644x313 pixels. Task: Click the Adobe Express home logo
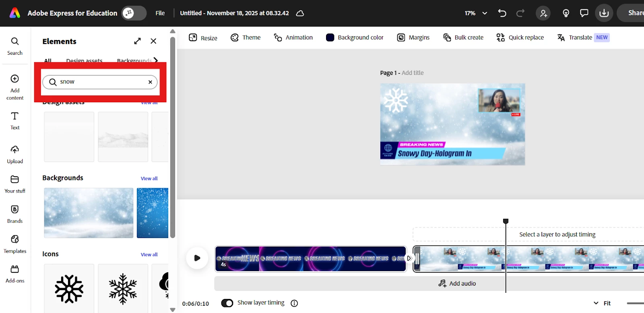[15, 13]
